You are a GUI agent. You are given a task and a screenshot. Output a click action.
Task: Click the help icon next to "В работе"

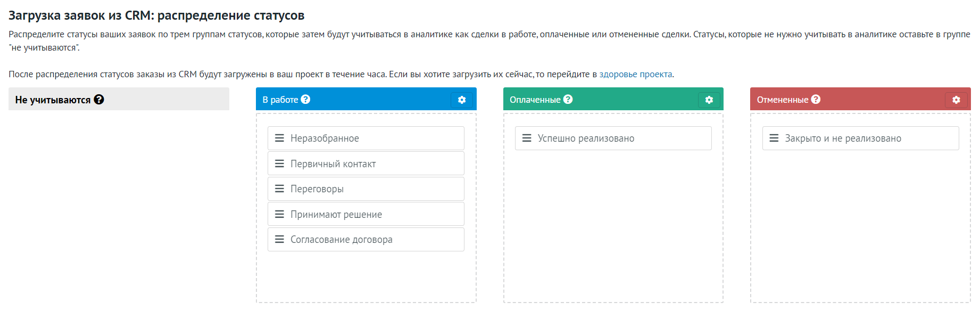305,99
